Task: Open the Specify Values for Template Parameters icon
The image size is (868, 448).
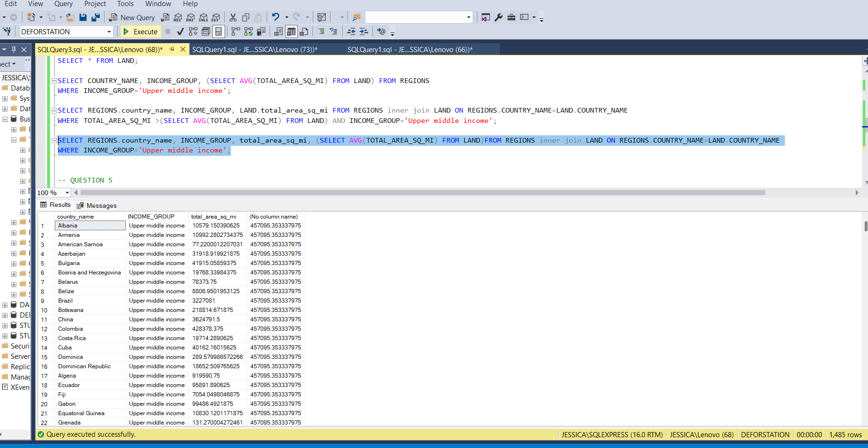Action: (382, 31)
